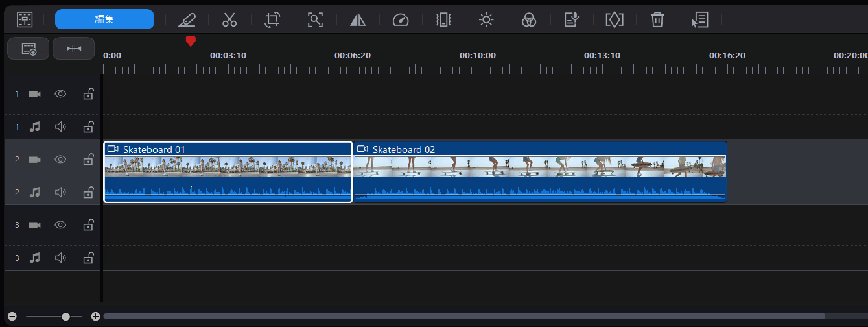Screen dimensions: 868x327
Task: Click the zoom out minus button
Action: (12, 317)
